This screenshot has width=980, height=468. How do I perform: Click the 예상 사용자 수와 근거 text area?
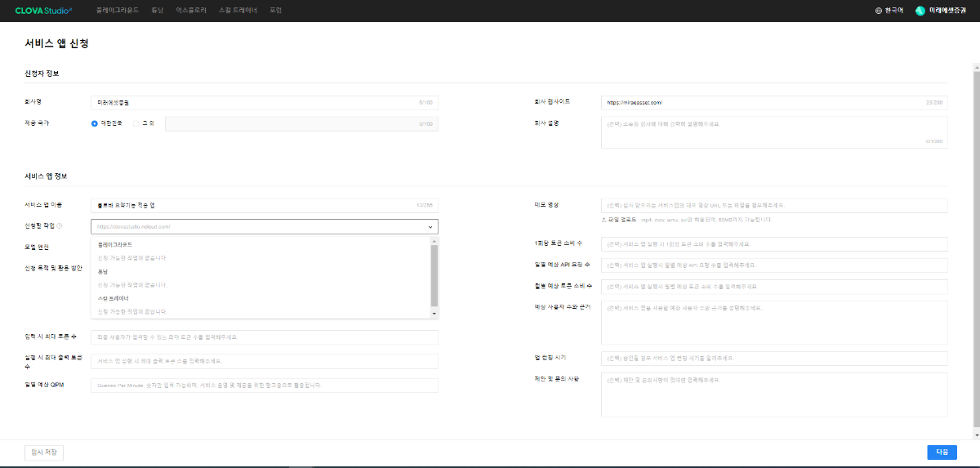click(x=774, y=323)
